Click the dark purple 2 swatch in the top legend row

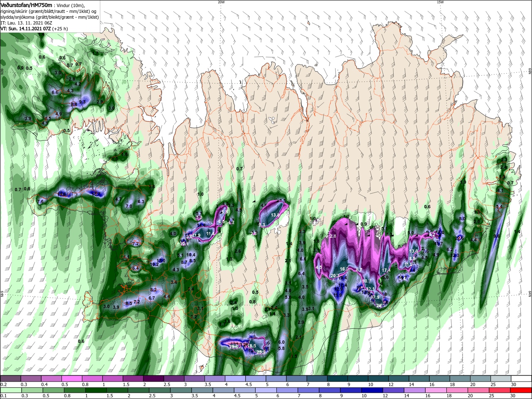pos(153,379)
